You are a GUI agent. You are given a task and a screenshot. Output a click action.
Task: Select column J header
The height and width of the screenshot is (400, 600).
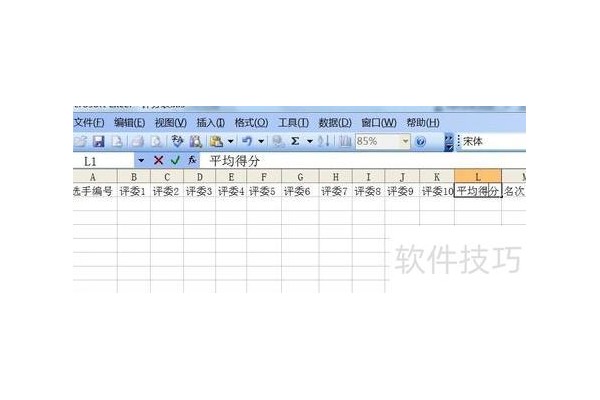pyautogui.click(x=402, y=177)
